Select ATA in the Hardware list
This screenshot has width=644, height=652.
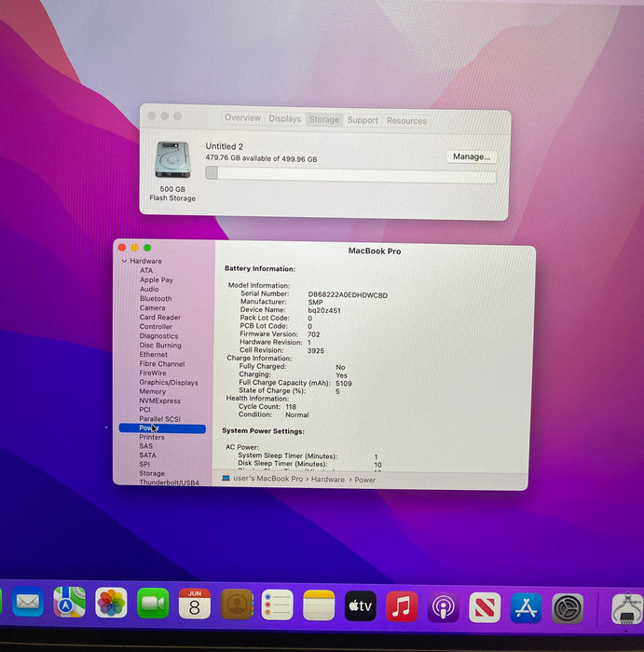coord(146,270)
